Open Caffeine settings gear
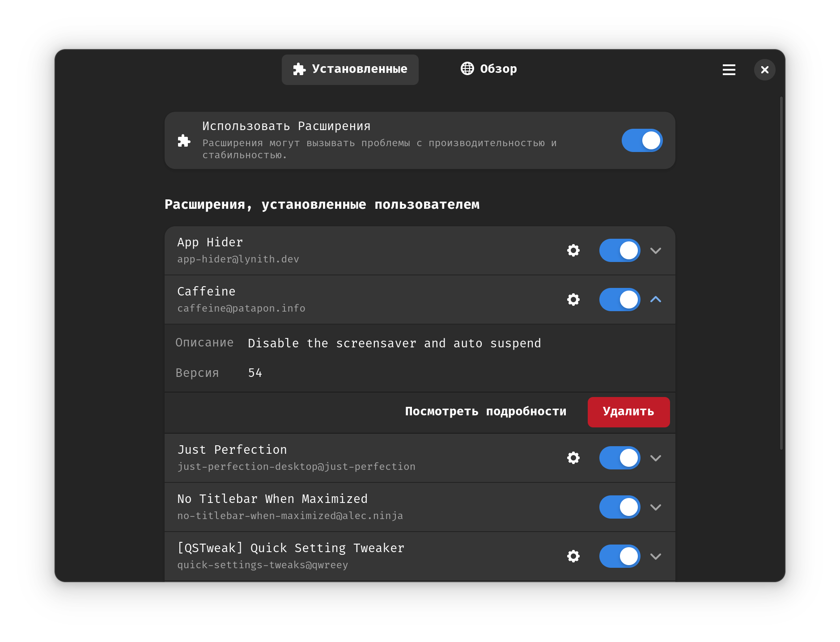The height and width of the screenshot is (642, 840). [573, 300]
